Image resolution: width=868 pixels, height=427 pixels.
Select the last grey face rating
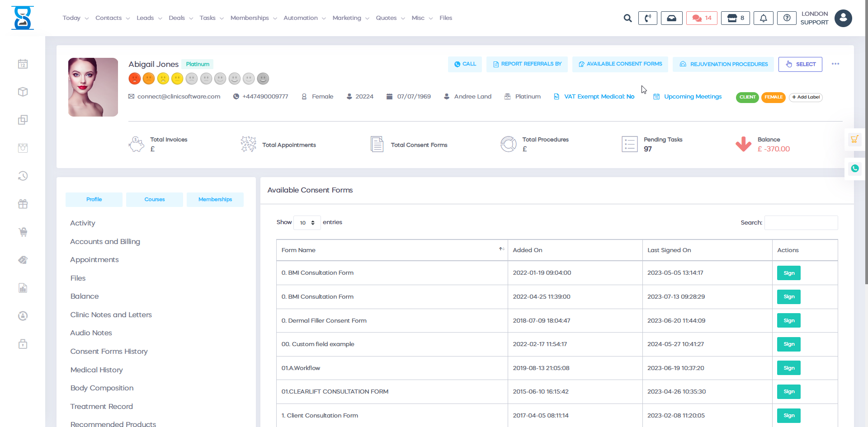pyautogui.click(x=263, y=79)
